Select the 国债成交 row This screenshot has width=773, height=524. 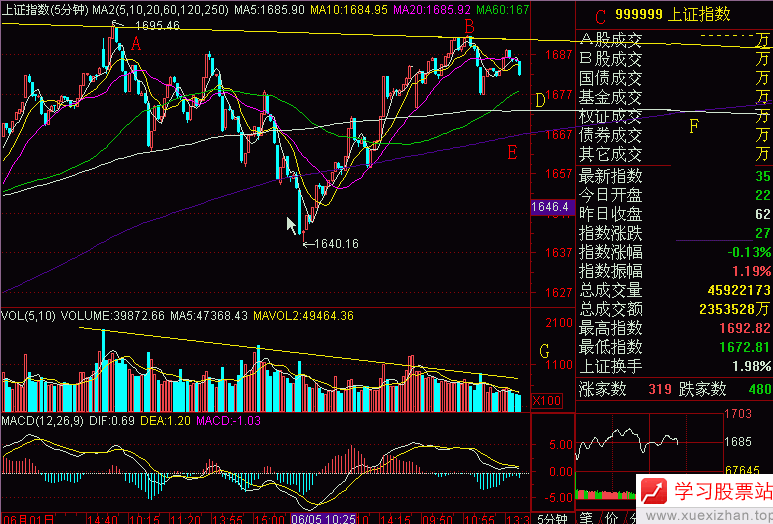(x=674, y=78)
